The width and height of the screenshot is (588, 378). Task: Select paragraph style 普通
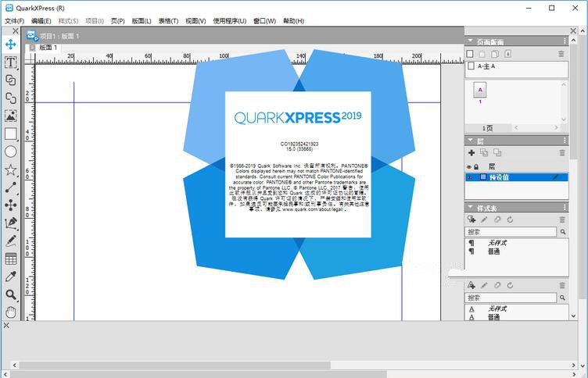pyautogui.click(x=493, y=251)
